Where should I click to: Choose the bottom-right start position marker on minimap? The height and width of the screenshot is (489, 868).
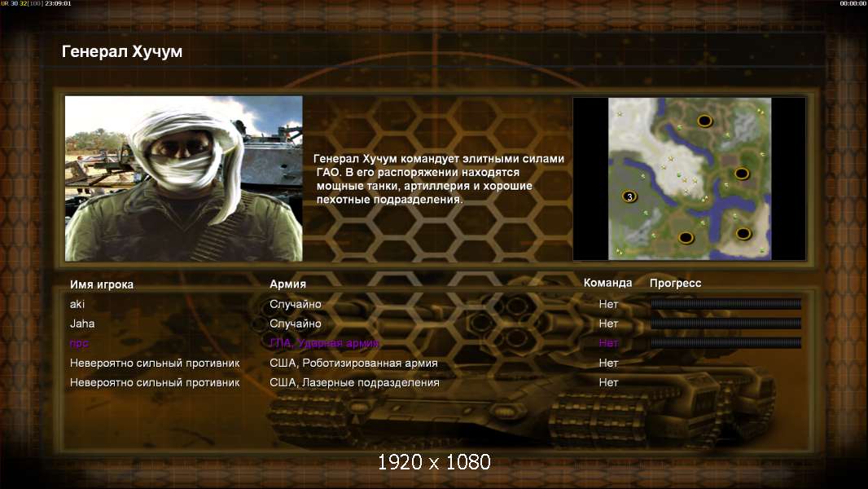coord(743,234)
